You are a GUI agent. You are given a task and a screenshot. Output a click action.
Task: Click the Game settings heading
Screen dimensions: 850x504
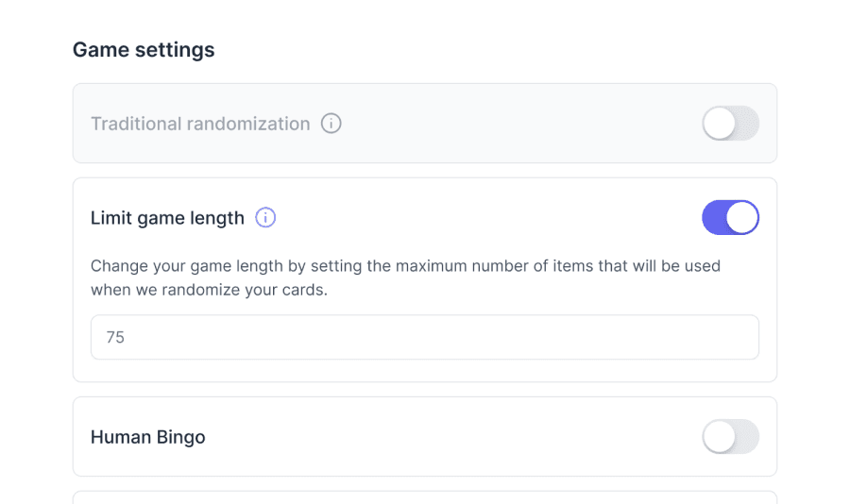click(x=144, y=49)
